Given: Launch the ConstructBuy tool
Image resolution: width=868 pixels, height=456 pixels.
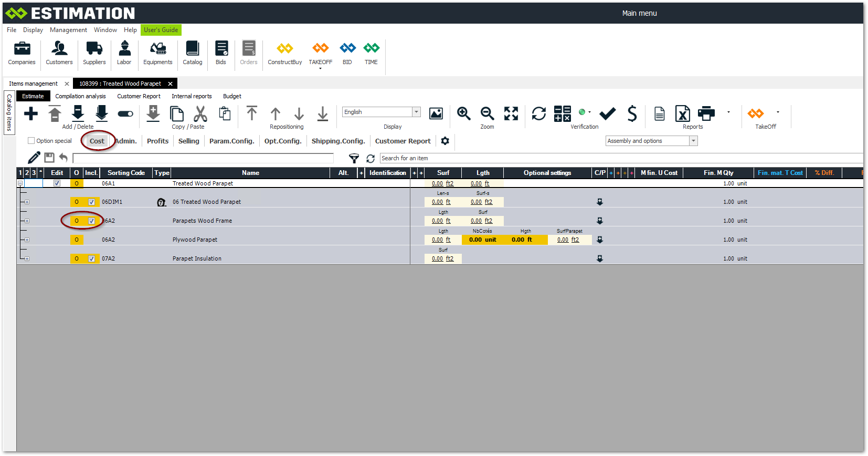Looking at the screenshot, I should tap(284, 53).
